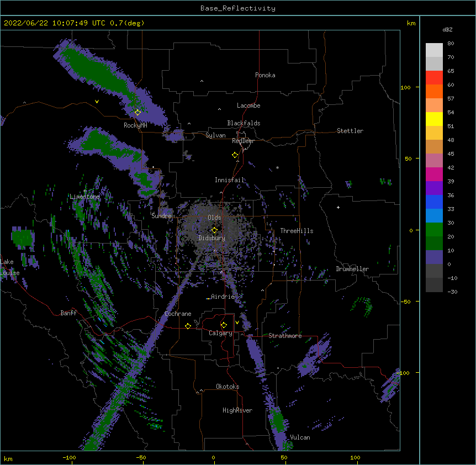Screen dimensions: 476x465
Task: Click the Strathmore label
Action: click(285, 336)
